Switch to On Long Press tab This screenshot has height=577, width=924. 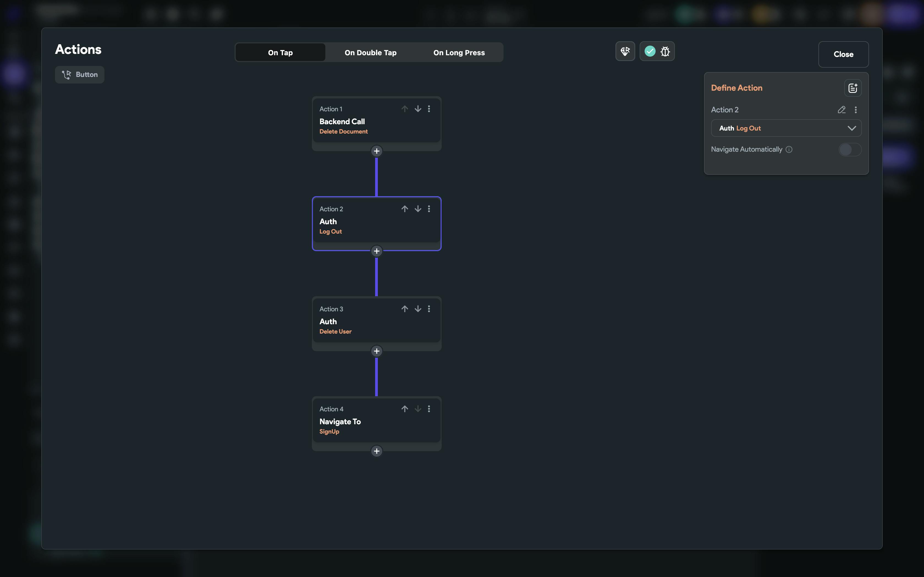click(459, 53)
